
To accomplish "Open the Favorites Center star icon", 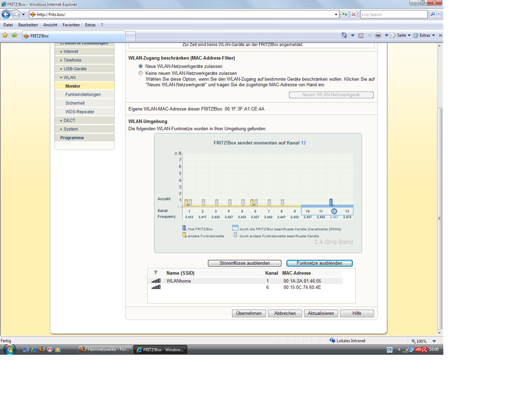I will coord(5,35).
